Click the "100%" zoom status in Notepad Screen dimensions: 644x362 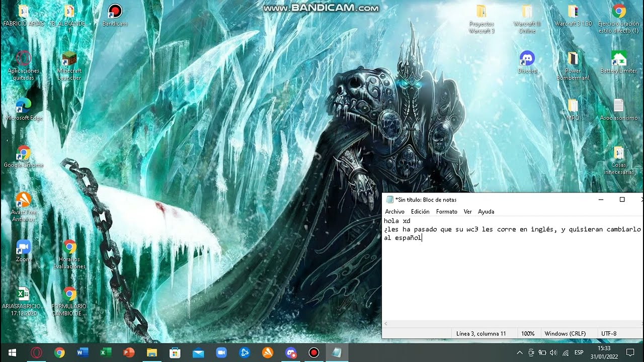click(x=528, y=333)
